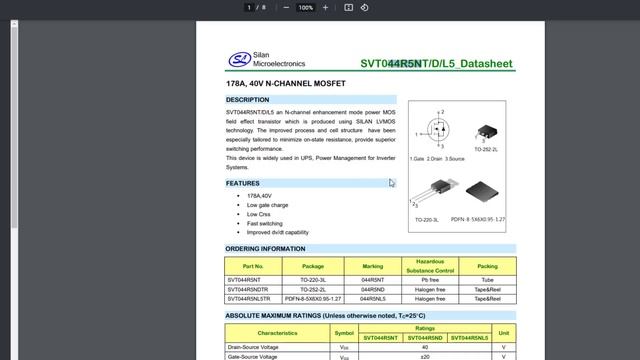Click the TO-252-2L package image
This screenshot has width=640, height=360.
[487, 133]
